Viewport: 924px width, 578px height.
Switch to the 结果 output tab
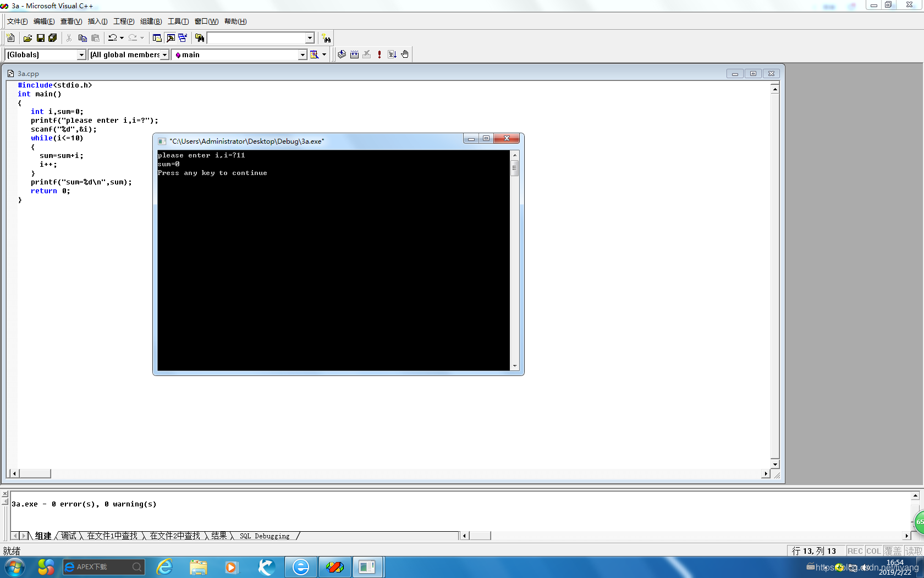(219, 536)
